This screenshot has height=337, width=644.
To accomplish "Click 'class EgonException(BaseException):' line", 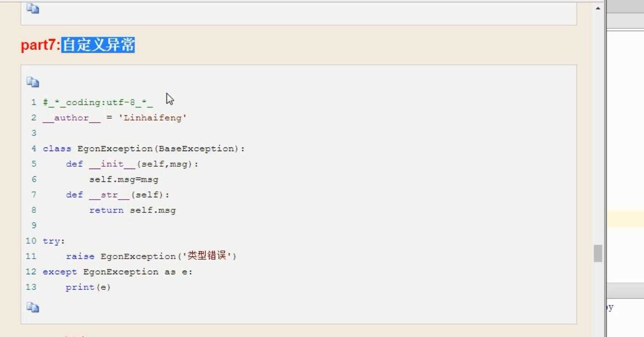I will [x=144, y=148].
